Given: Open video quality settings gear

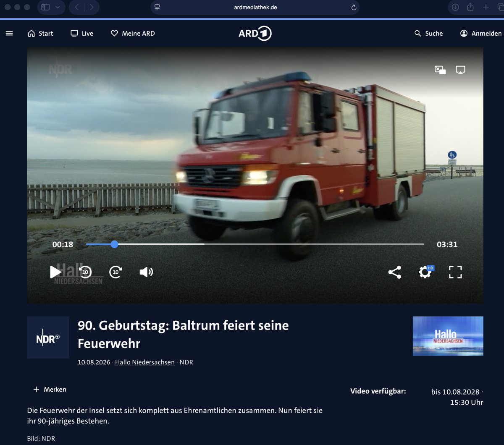Looking at the screenshot, I should (x=425, y=272).
